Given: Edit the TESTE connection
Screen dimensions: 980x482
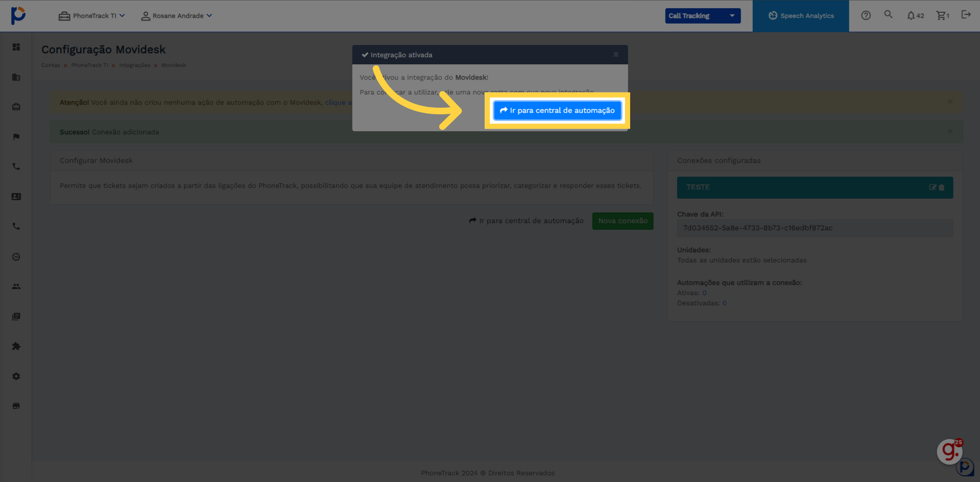Looking at the screenshot, I should (933, 187).
